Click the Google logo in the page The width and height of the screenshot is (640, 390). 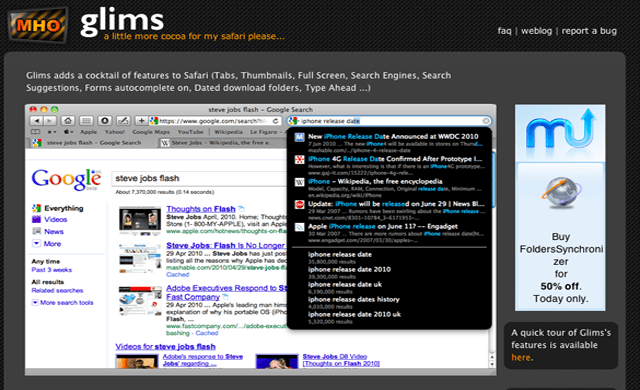pos(66,179)
